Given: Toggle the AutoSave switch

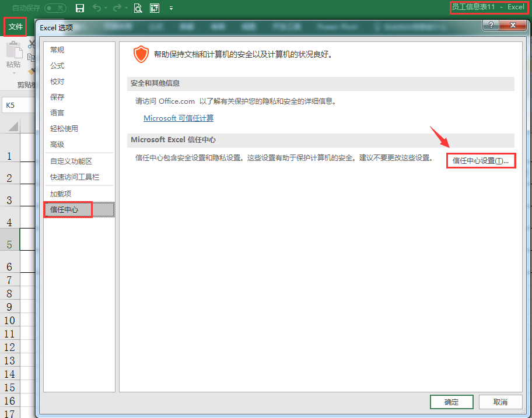Looking at the screenshot, I should tap(55, 8).
